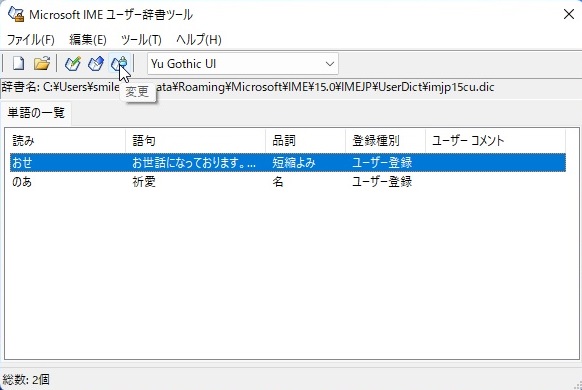Viewport: 582px width, 390px height.
Task: Select the のあ 祈愛 entry row
Action: pos(288,182)
